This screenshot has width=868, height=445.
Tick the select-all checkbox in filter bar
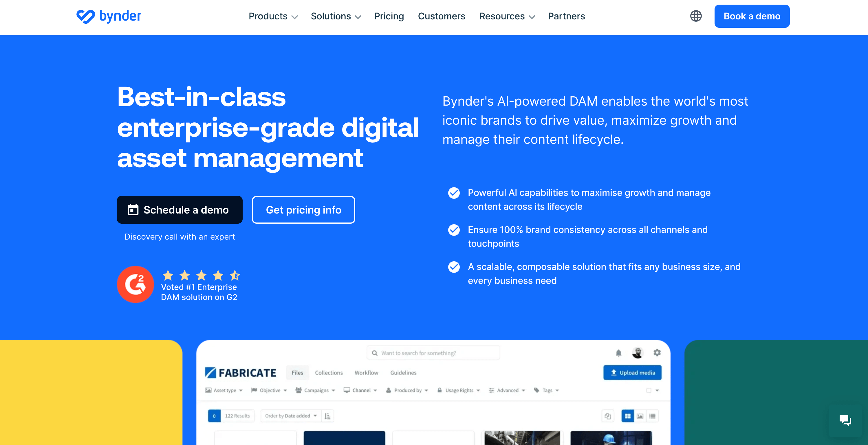(649, 391)
